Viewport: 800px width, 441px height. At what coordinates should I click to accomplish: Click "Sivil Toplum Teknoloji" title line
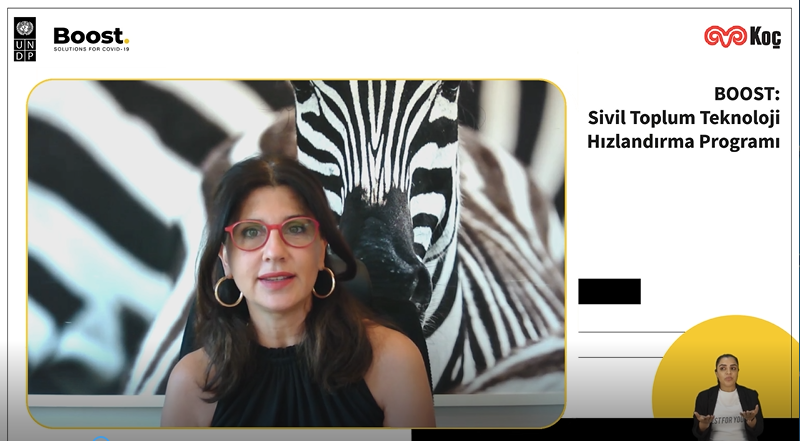tap(684, 118)
